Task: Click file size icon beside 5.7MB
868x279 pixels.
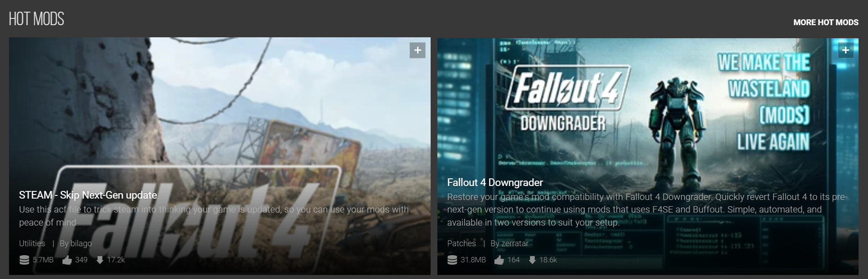Action: pos(24,260)
